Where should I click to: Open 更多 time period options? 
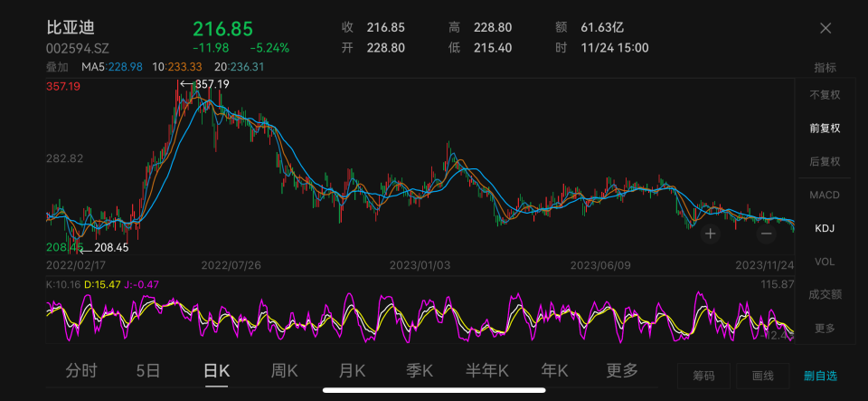click(x=622, y=370)
